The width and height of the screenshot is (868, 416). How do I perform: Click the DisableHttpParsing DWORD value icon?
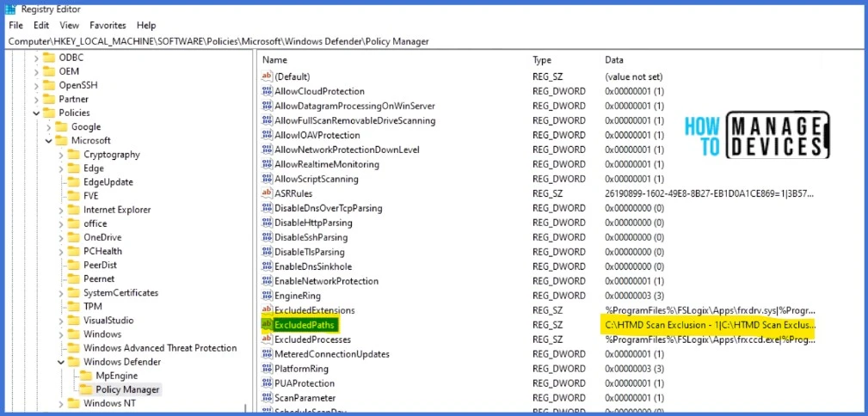(x=267, y=223)
